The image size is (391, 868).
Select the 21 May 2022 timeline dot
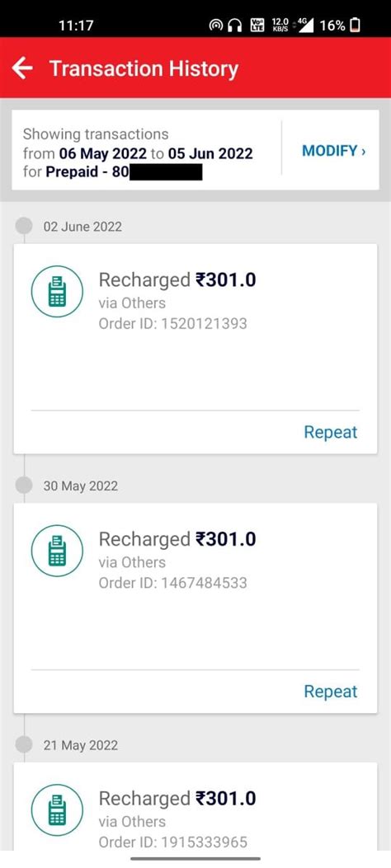(x=24, y=744)
